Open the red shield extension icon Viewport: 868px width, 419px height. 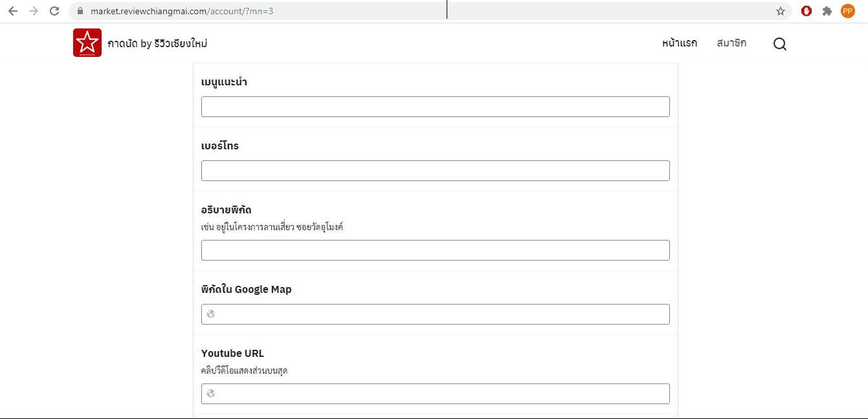(806, 11)
